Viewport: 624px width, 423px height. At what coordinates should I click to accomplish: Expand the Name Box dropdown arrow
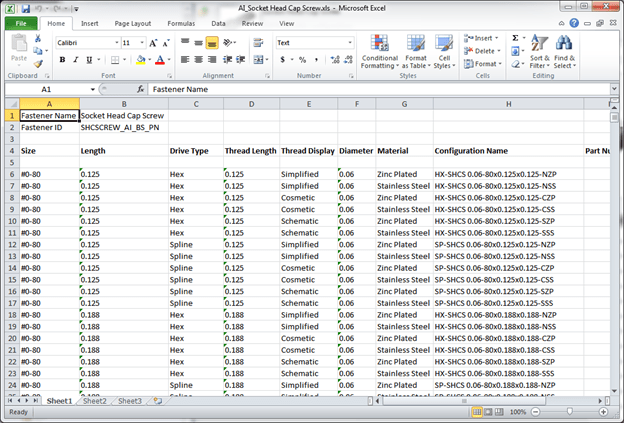click(93, 89)
